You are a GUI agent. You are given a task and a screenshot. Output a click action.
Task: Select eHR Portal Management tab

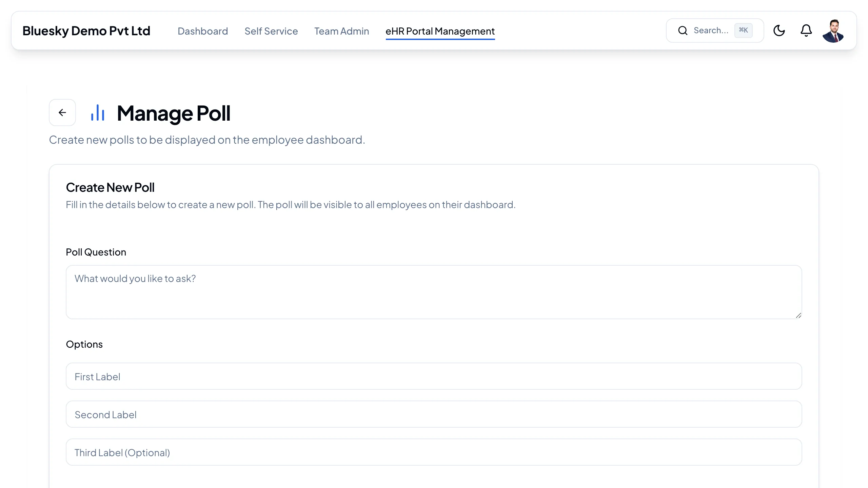pos(440,32)
